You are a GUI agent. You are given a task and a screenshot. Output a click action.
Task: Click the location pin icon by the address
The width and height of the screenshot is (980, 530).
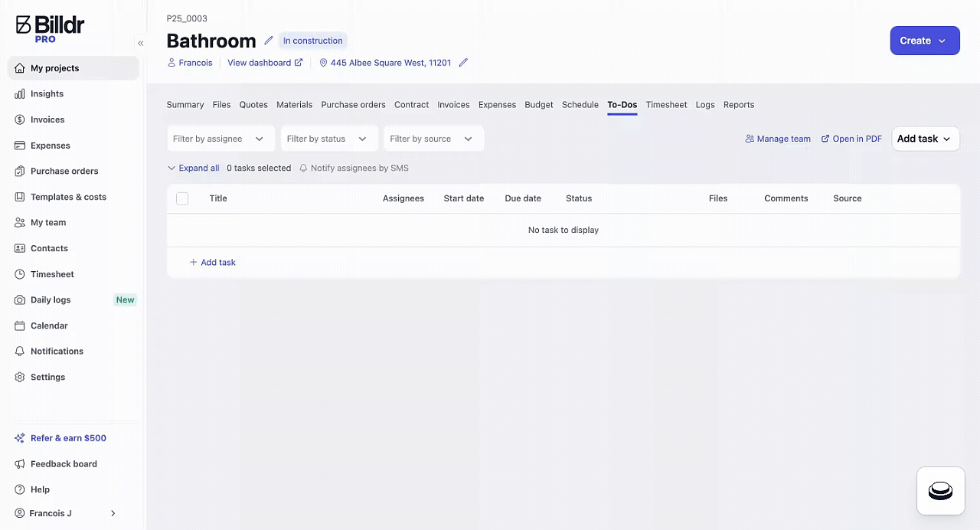(x=323, y=63)
